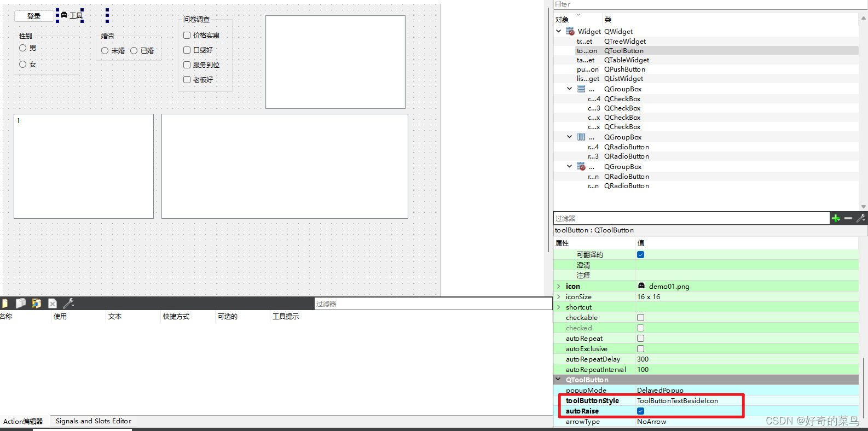Click the New action icon in Action editor

click(x=4, y=303)
